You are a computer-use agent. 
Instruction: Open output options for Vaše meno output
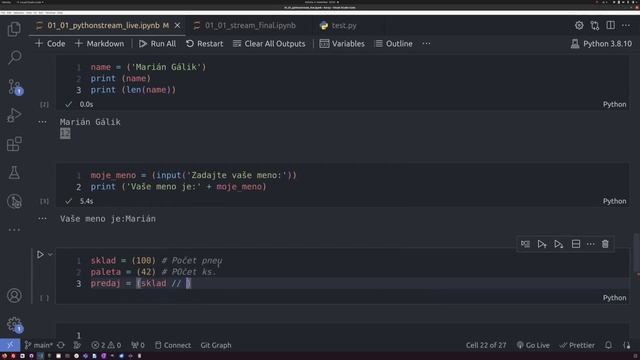(42, 218)
